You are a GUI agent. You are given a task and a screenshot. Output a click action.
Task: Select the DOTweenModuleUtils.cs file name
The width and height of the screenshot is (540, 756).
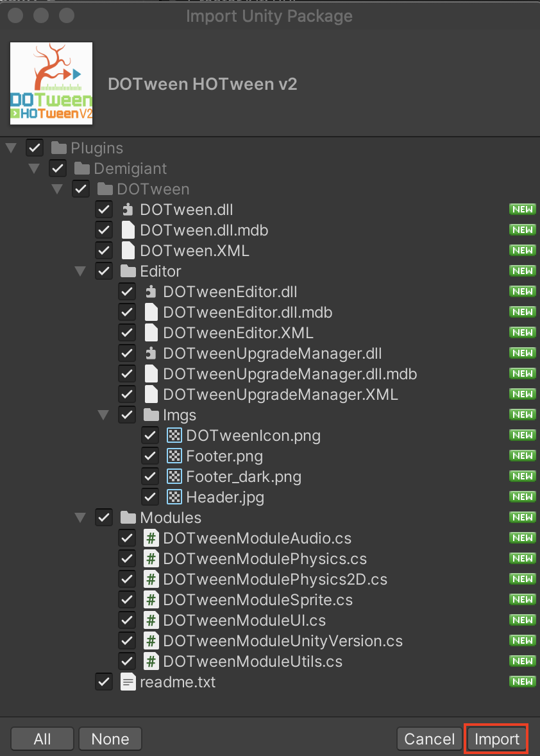253,662
